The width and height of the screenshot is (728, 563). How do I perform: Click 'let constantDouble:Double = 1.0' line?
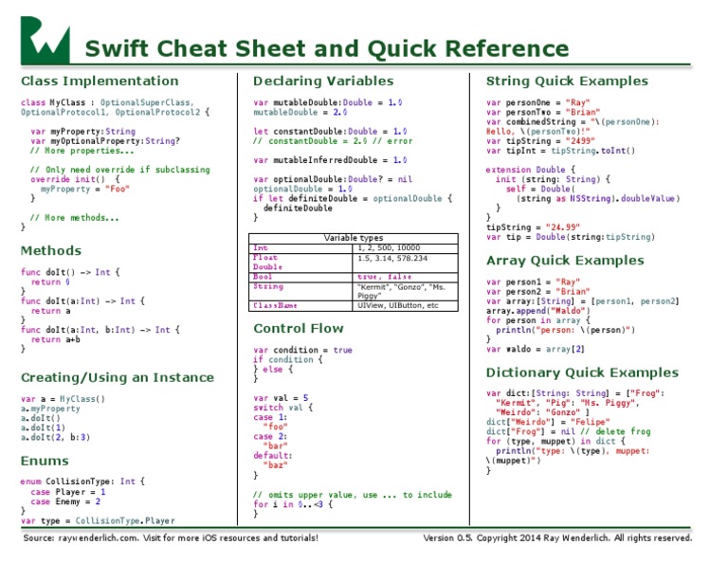[x=330, y=132]
